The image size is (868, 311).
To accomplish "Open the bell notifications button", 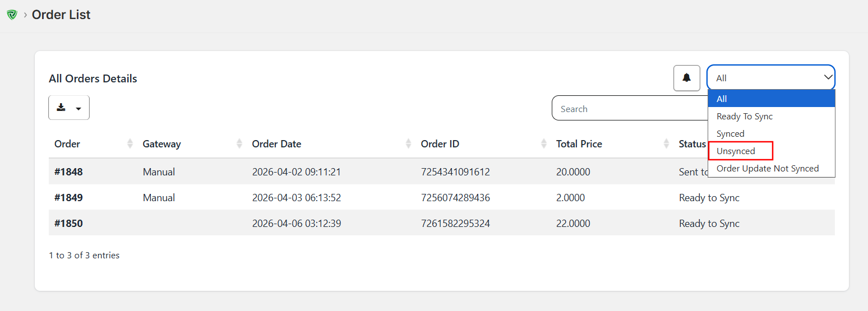I will click(686, 78).
